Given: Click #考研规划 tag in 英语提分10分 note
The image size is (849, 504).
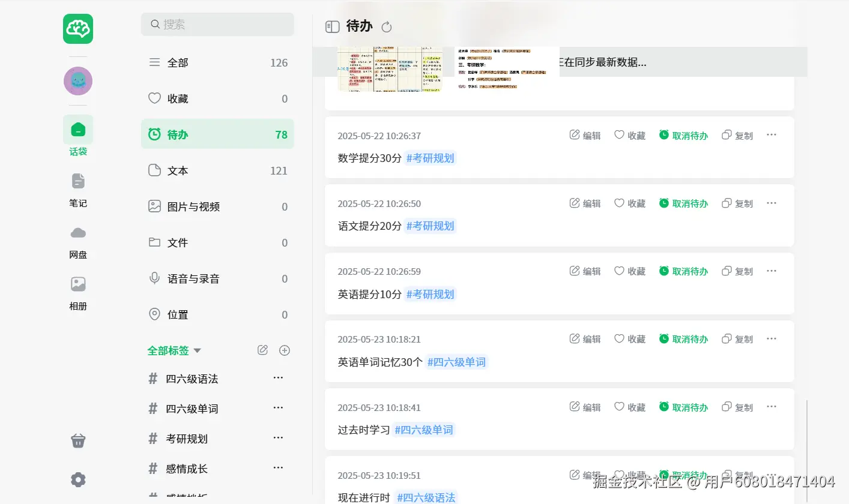Looking at the screenshot, I should 431,294.
